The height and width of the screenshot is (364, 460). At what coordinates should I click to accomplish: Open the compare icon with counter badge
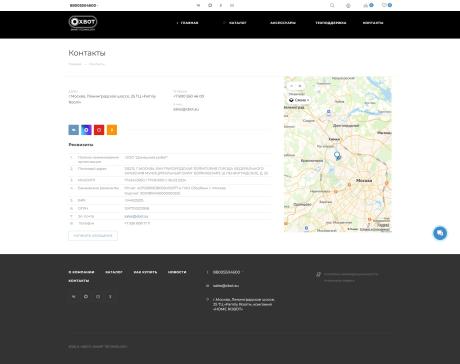click(x=368, y=5)
